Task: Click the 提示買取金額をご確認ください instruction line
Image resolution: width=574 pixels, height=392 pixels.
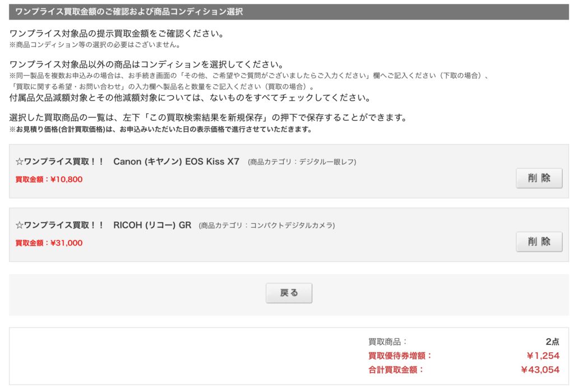Action: pyautogui.click(x=117, y=34)
